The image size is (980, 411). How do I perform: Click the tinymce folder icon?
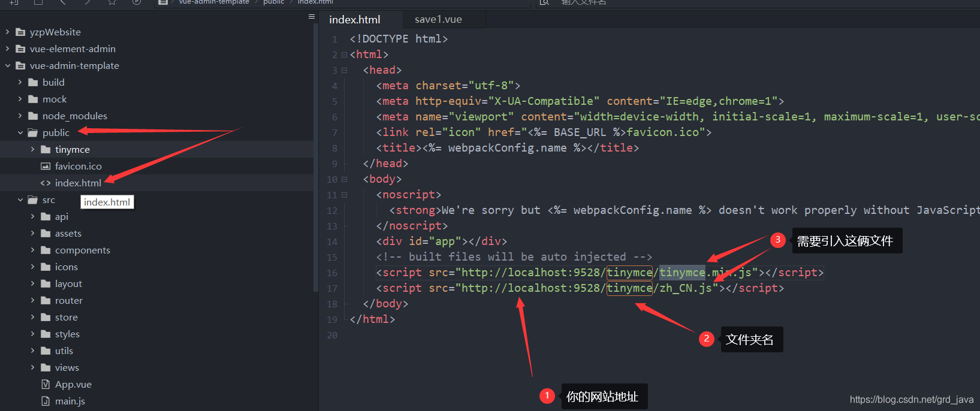(x=46, y=150)
